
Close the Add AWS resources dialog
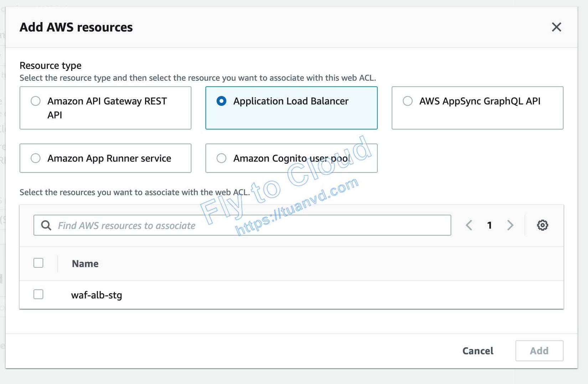click(556, 27)
